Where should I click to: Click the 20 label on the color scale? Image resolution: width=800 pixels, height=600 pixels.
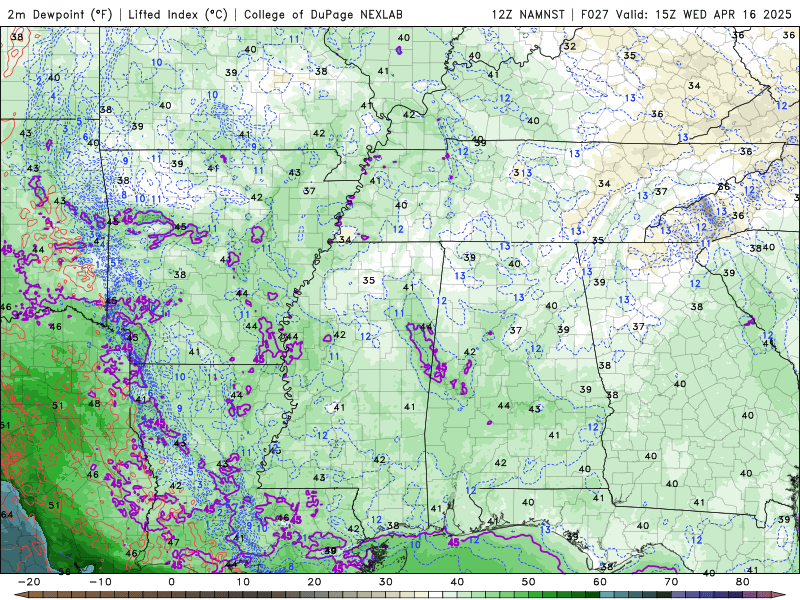[x=314, y=582]
